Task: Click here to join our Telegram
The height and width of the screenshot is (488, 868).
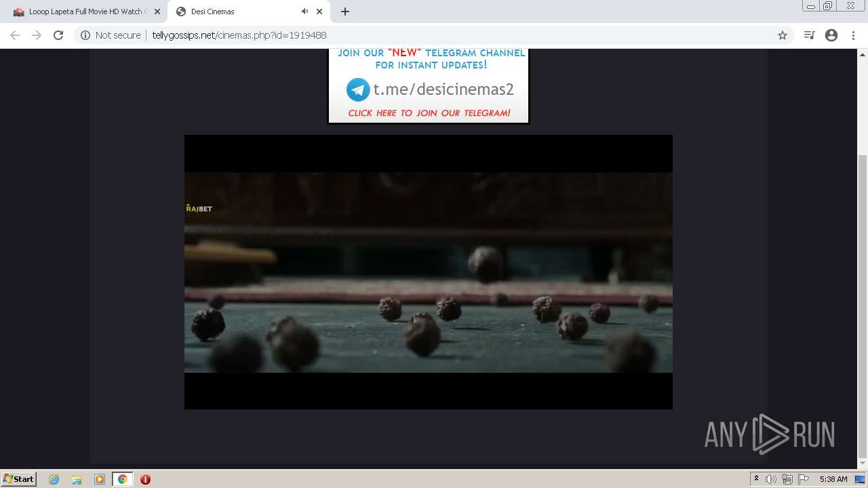Action: click(429, 113)
